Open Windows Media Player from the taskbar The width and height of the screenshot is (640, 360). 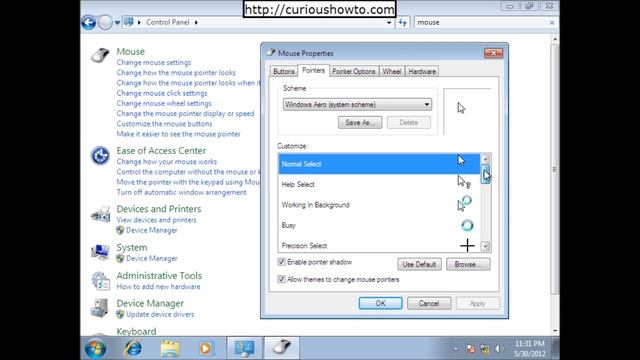(x=206, y=349)
